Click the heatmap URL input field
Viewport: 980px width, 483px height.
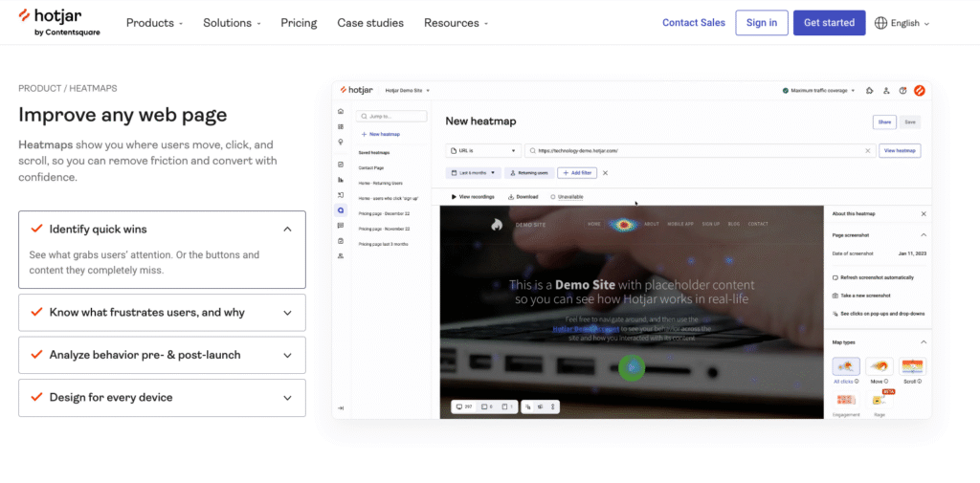point(700,150)
